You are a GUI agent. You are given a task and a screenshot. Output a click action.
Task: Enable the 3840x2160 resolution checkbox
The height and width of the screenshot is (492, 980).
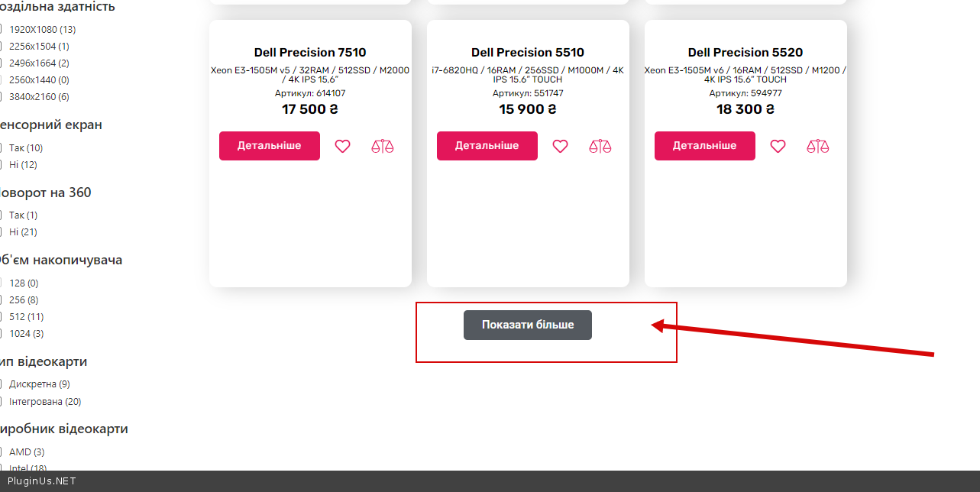coord(2,97)
